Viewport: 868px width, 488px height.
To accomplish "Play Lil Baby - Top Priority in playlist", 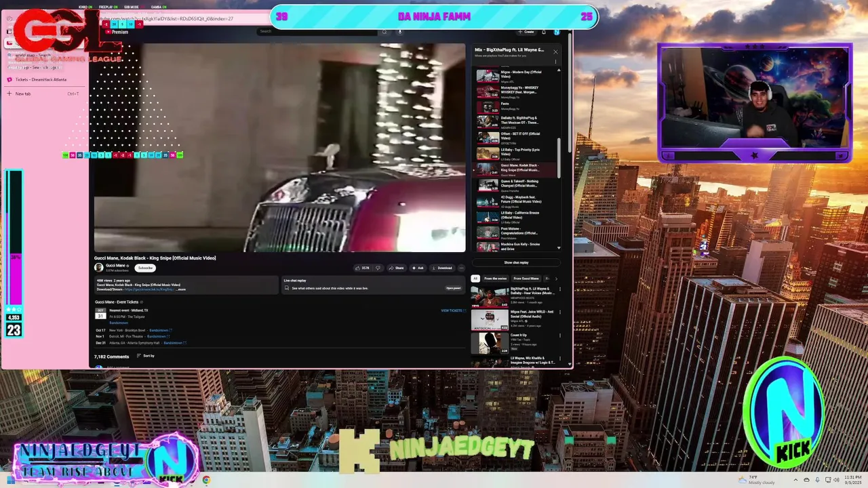I will 516,154.
